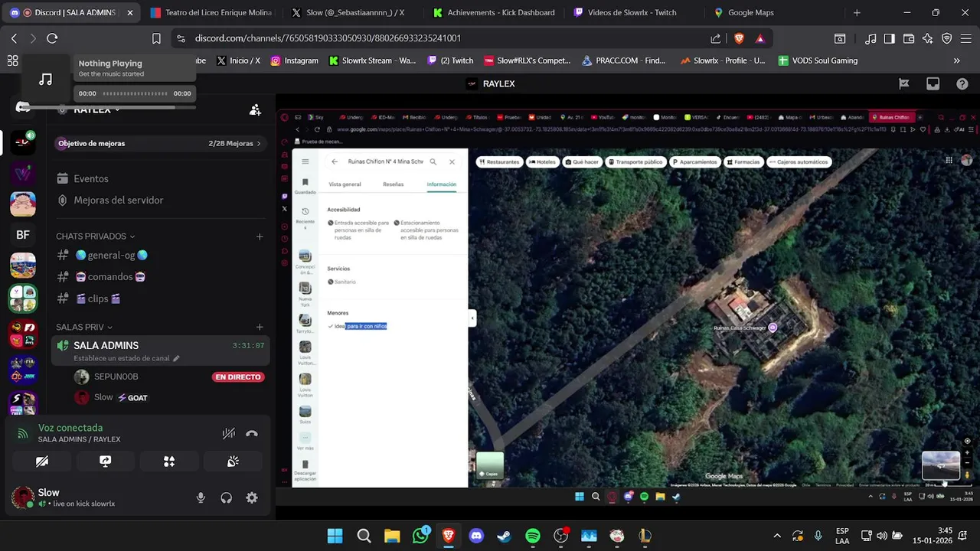Click the EN DIRECTO badge for SEPUN00B
Screen dimensions: 980x551
(x=238, y=377)
